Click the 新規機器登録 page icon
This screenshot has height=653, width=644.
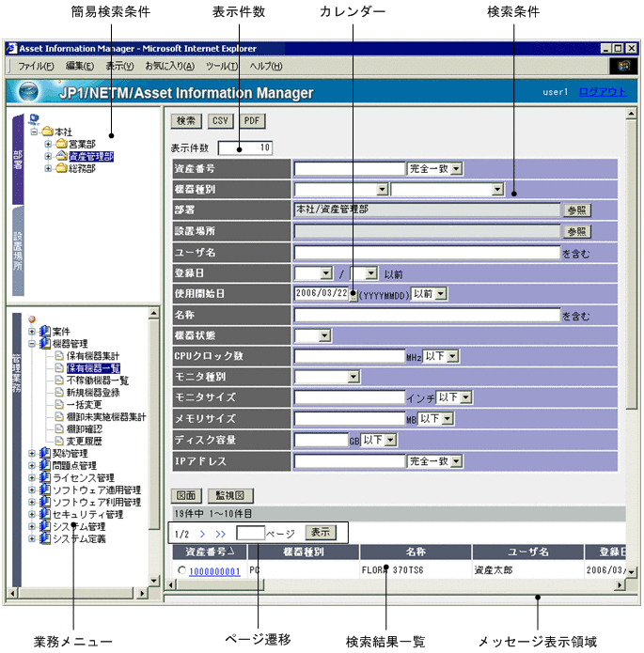tap(59, 393)
